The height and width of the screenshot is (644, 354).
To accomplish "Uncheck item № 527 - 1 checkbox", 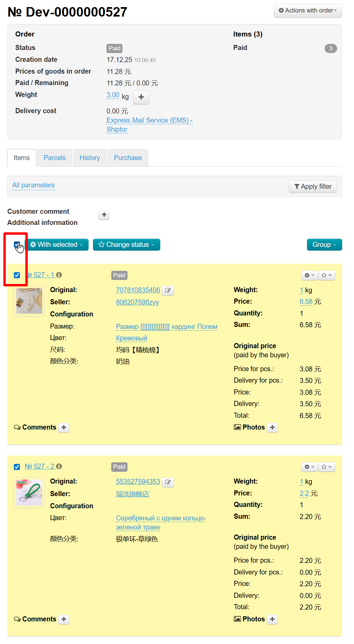I will pos(17,275).
